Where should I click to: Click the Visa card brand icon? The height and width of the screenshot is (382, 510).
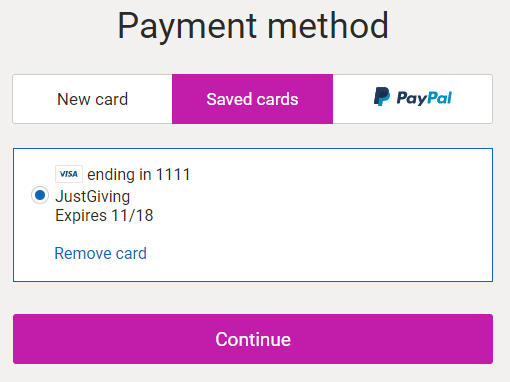[x=69, y=174]
